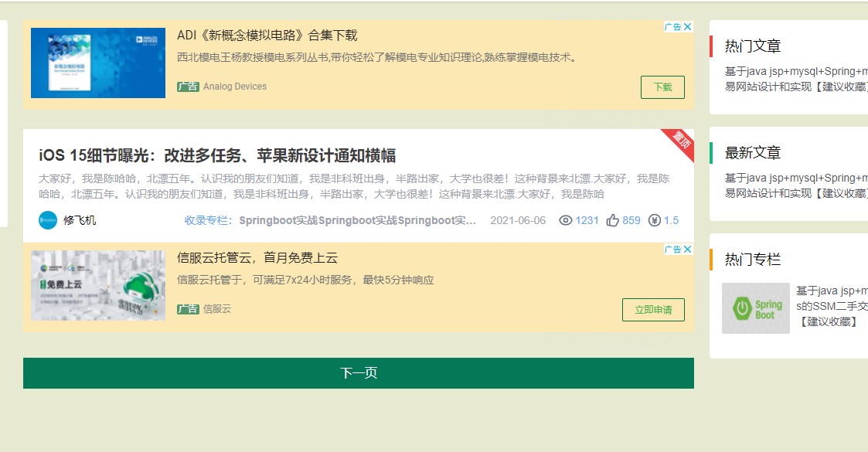This screenshot has width=868, height=452.
Task: Go to the next page via 下一页
Action: [x=359, y=372]
